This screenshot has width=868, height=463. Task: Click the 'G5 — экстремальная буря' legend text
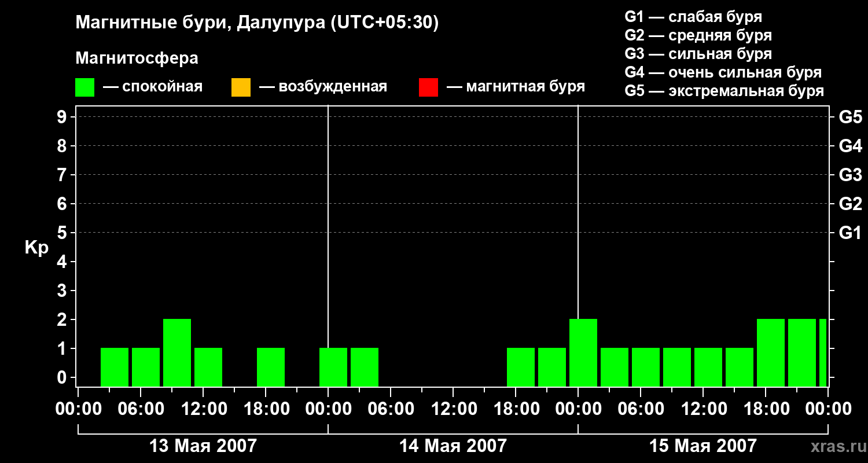(724, 91)
